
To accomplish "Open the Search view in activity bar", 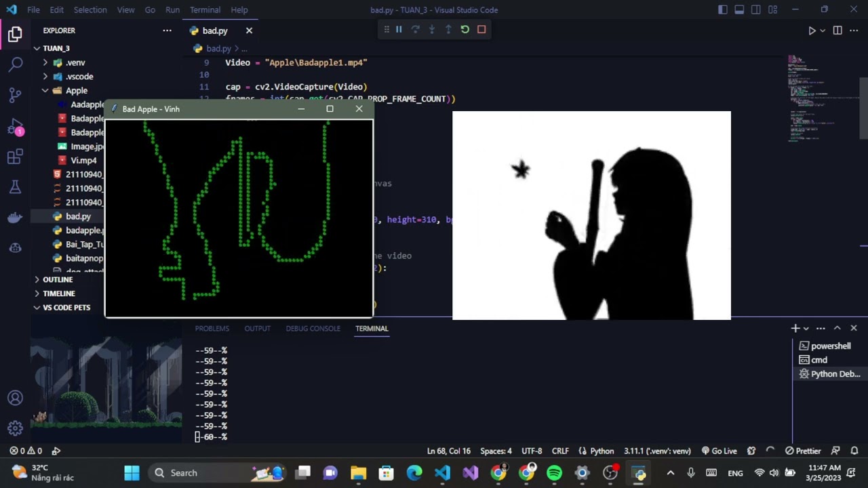I will pyautogui.click(x=15, y=64).
